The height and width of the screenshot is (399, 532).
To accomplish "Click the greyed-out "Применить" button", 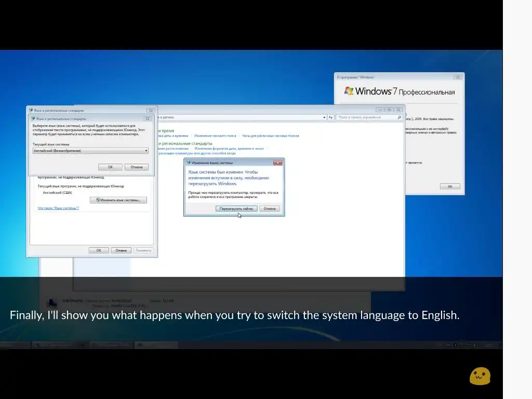I will pos(143,250).
